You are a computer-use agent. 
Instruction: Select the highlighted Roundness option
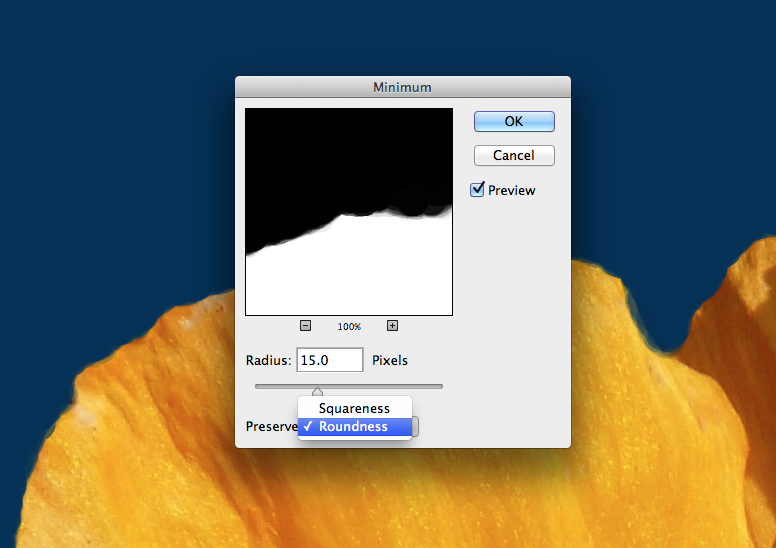click(354, 427)
